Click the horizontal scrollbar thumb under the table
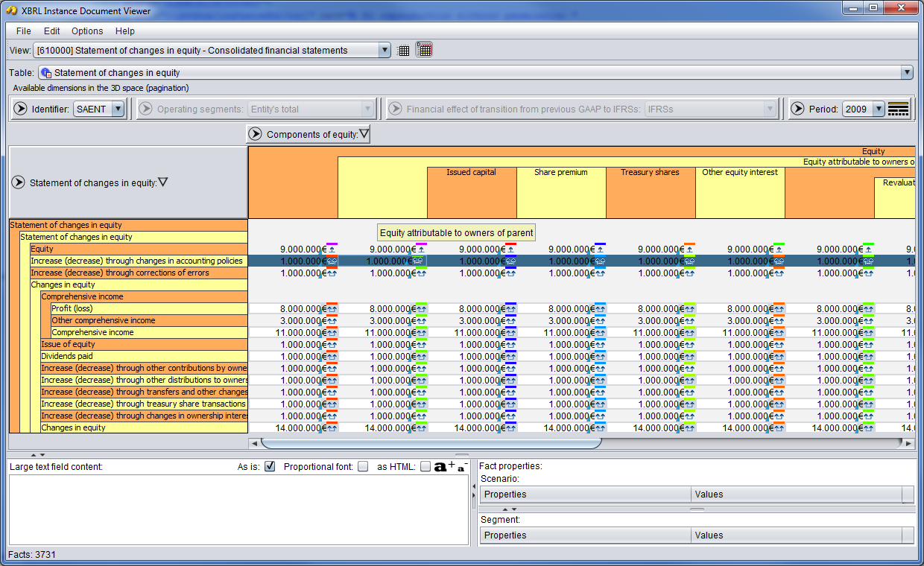This screenshot has width=924, height=566. [431, 444]
